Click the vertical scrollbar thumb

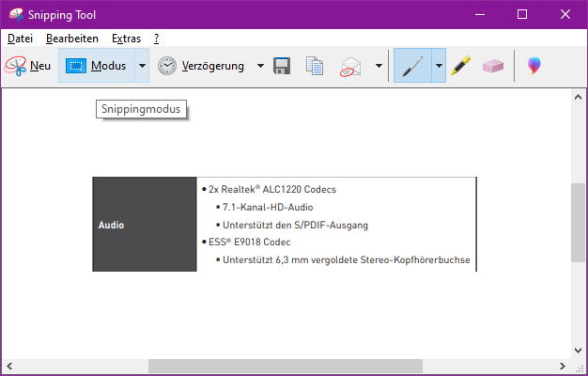[578, 223]
